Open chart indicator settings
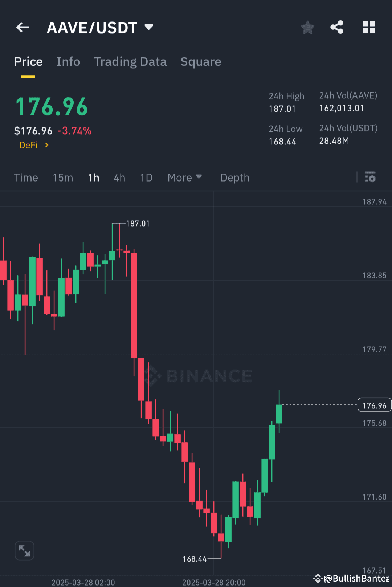 371,178
